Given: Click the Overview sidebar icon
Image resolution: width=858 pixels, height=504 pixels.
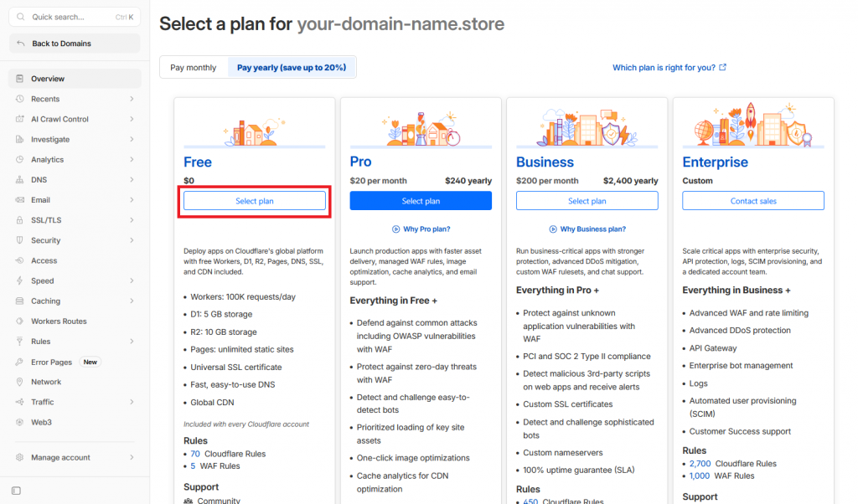Looking at the screenshot, I should tap(20, 79).
